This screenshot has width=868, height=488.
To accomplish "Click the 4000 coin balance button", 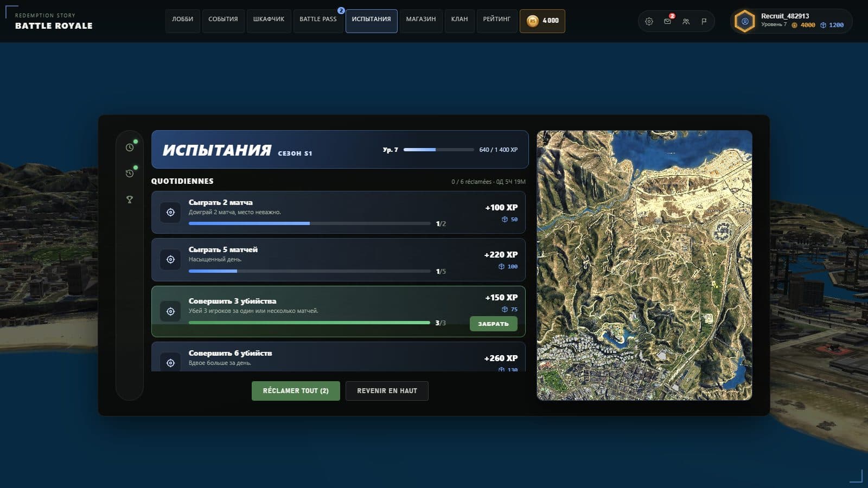I will coord(542,21).
